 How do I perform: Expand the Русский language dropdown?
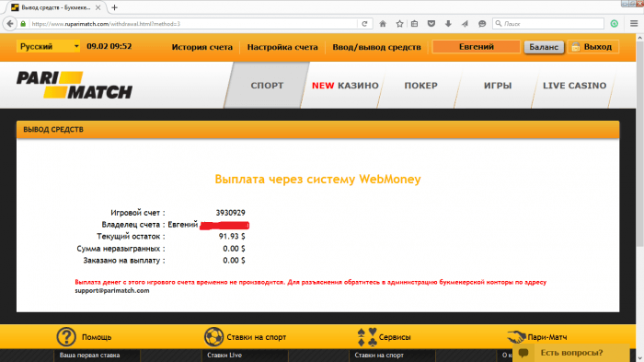48,46
